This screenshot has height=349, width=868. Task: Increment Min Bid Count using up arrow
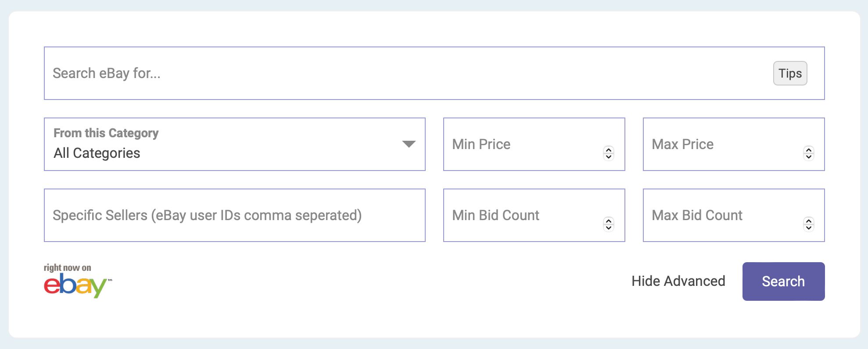[x=609, y=221]
